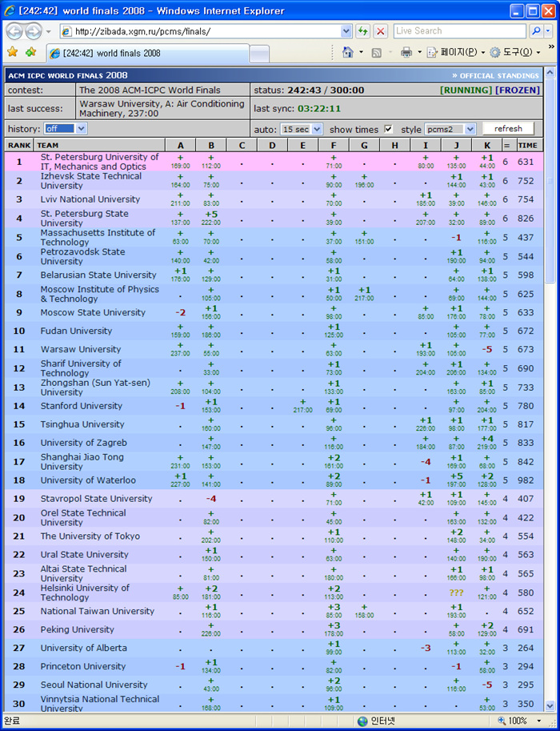The image size is (560, 731).
Task: Open a new blank tab
Action: click(259, 54)
